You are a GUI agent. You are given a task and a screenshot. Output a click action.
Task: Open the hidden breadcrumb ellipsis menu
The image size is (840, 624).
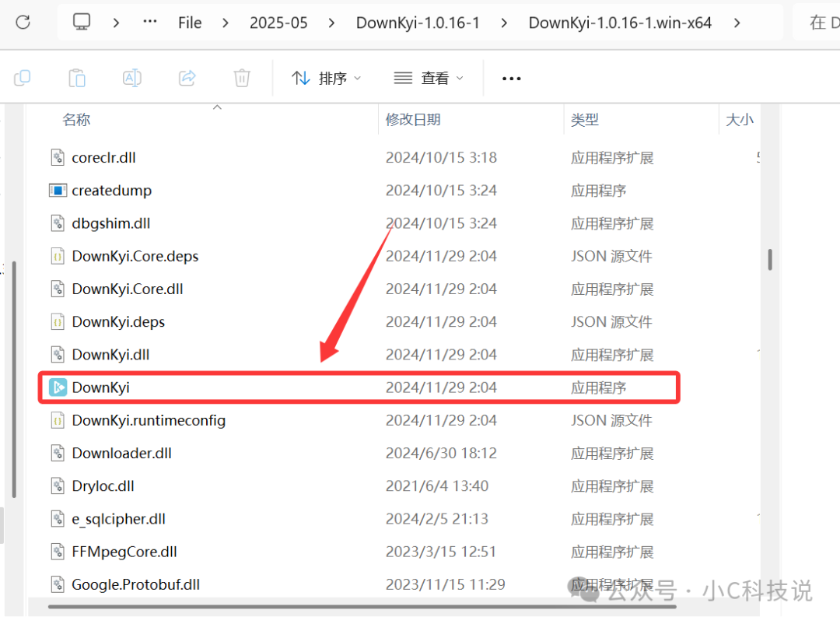[x=150, y=22]
